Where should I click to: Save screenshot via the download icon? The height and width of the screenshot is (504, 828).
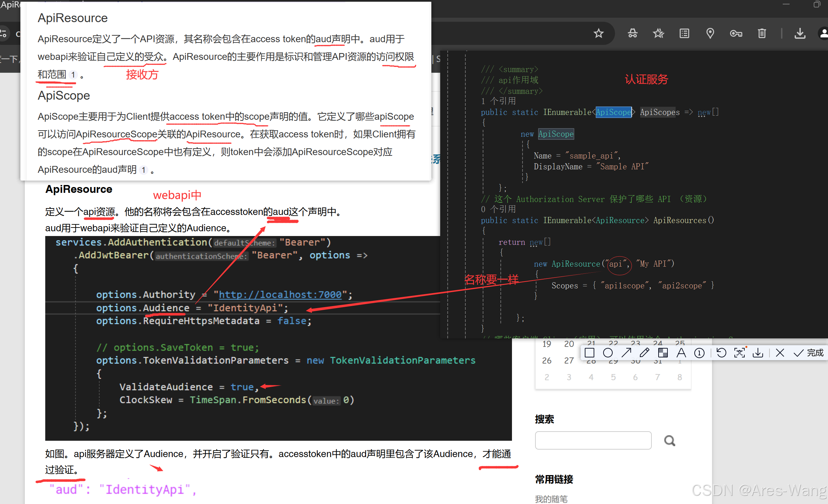[758, 353]
